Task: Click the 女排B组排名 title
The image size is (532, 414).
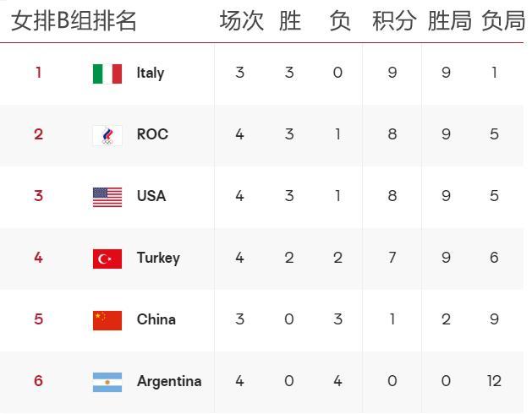Action: pos(74,21)
